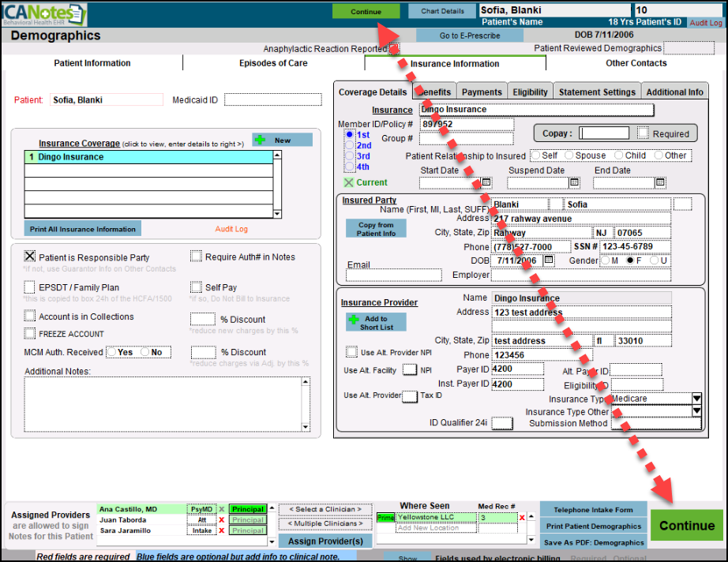The image size is (728, 562).
Task: Click the Copay amount input field
Action: click(x=604, y=133)
